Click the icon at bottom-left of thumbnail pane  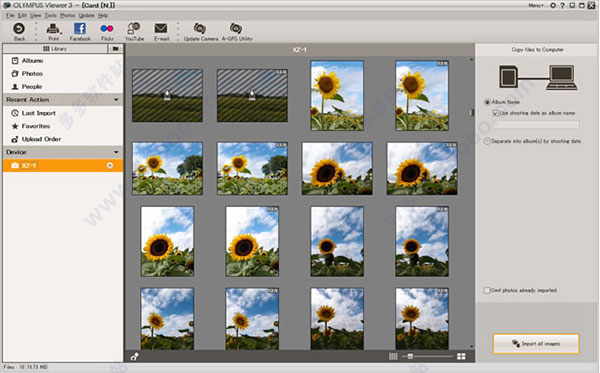coord(134,357)
